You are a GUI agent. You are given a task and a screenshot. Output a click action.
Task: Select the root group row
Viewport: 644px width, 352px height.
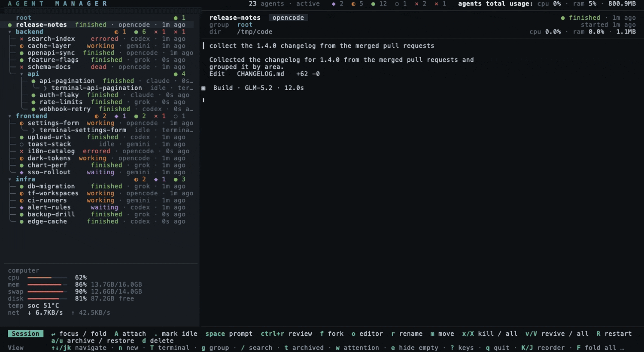97,18
